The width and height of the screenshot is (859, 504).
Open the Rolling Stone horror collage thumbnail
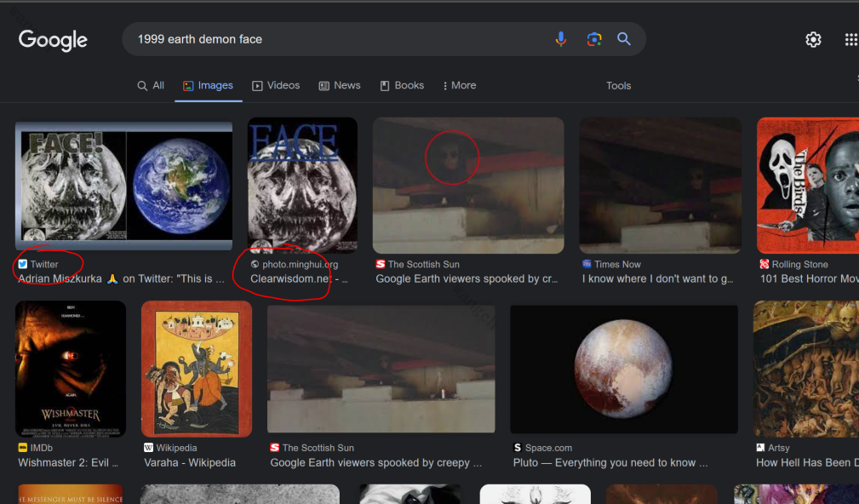tap(808, 185)
